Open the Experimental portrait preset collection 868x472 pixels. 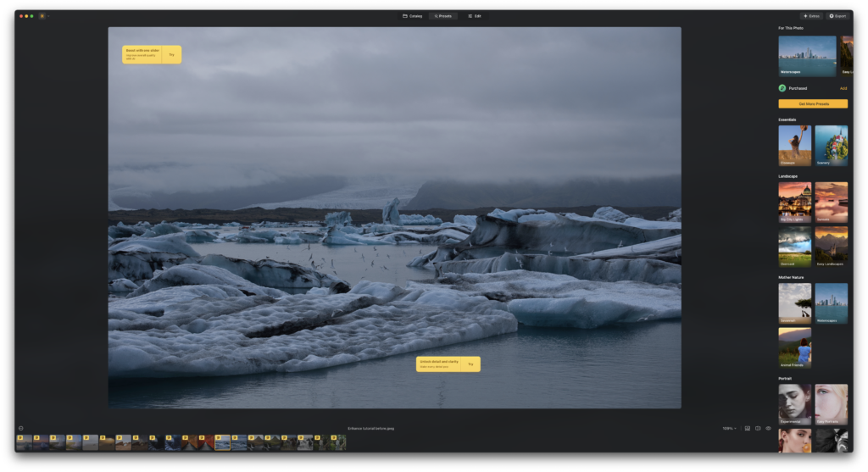click(795, 404)
